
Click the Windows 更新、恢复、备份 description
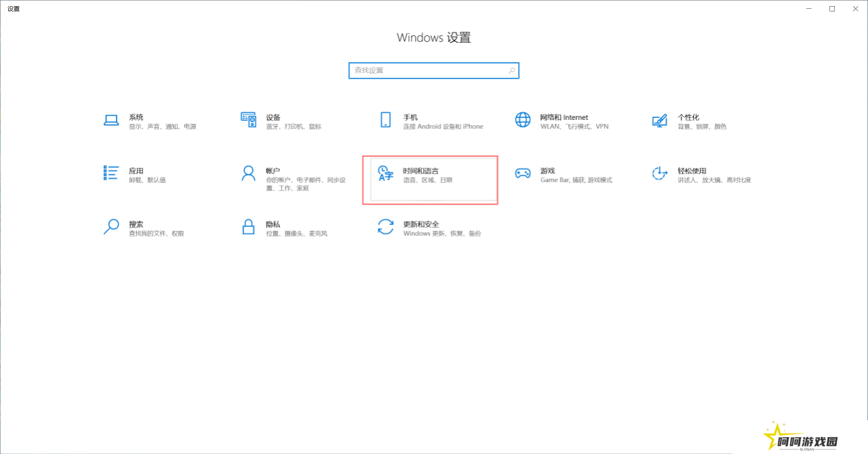(441, 233)
